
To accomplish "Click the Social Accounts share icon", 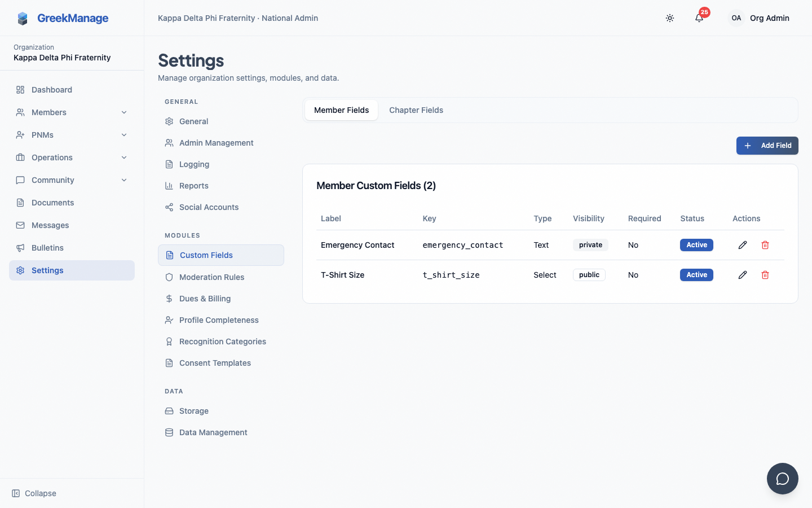I will pos(169,207).
